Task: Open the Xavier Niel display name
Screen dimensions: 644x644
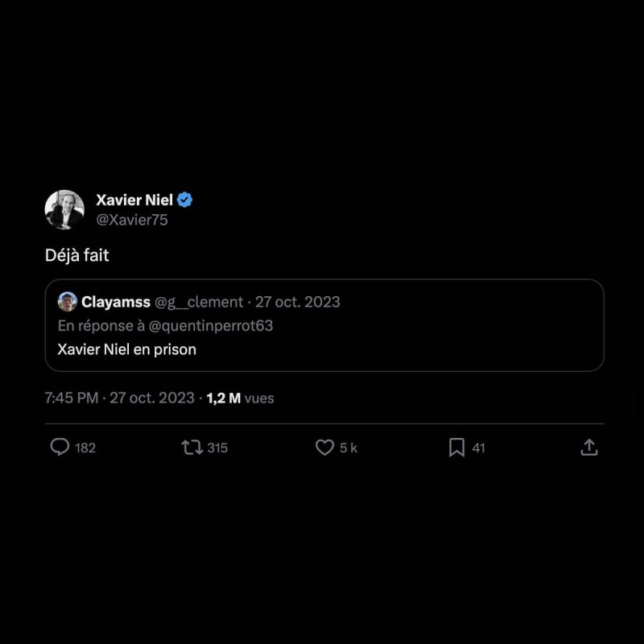Action: tap(134, 200)
